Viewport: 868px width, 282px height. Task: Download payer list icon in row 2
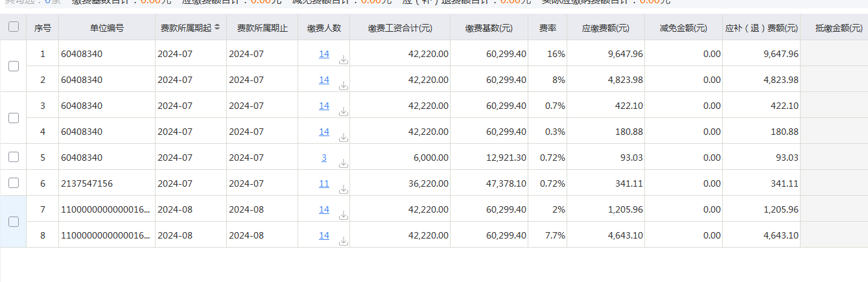point(344,86)
